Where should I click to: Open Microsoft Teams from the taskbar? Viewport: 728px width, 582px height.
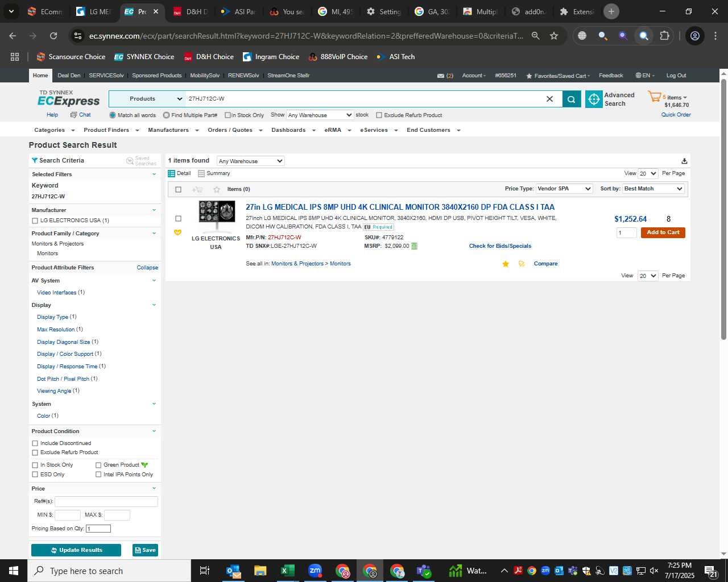coord(424,571)
